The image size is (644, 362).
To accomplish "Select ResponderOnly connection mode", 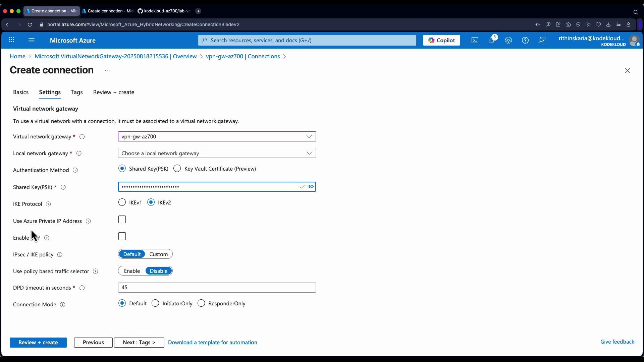I will 201,303.
